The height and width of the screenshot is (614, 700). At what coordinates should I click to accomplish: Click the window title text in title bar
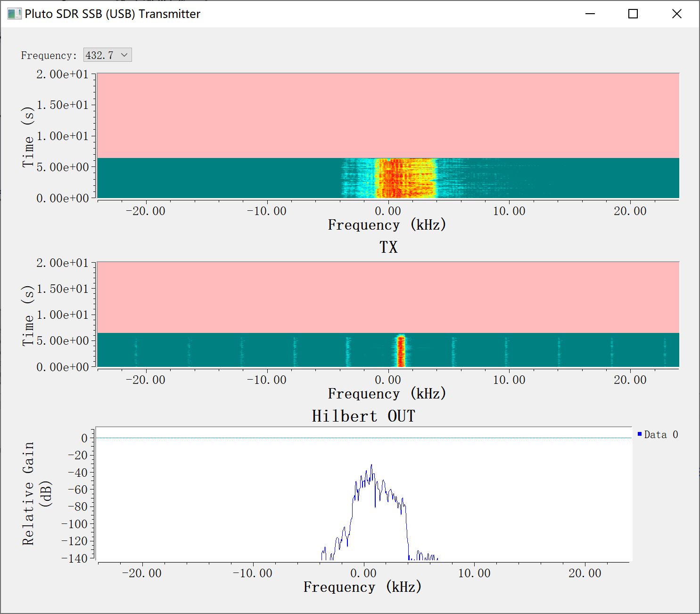[112, 14]
